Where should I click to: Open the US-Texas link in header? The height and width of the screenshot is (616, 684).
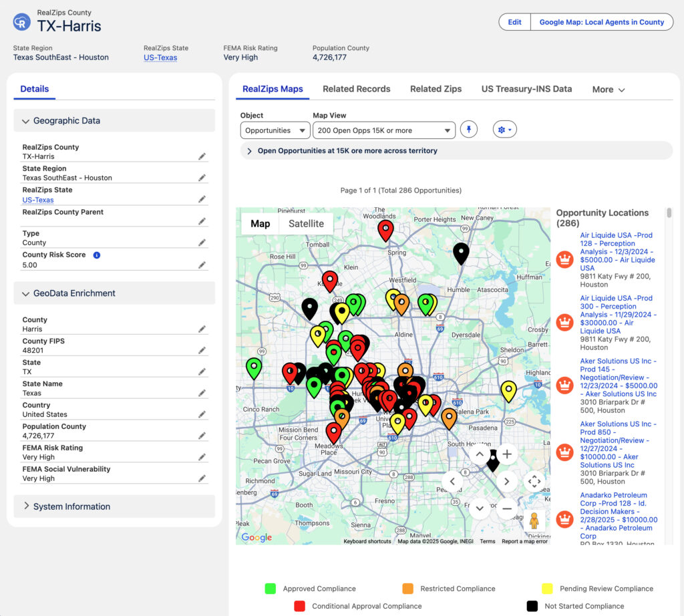click(160, 57)
